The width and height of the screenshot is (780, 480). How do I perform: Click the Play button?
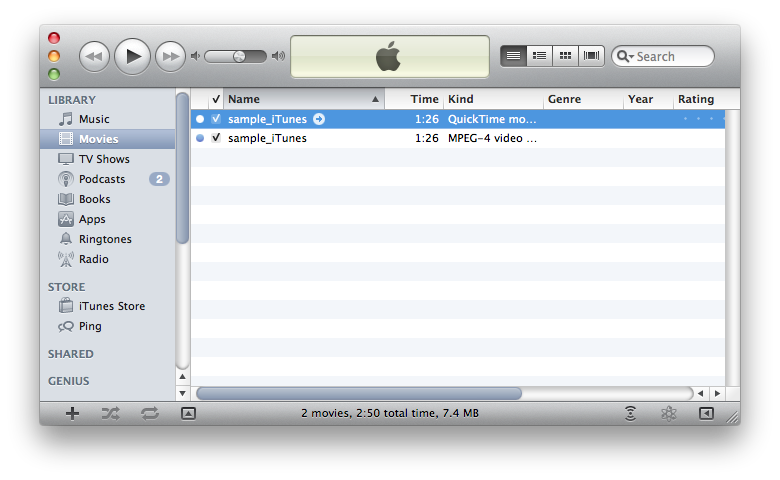132,56
